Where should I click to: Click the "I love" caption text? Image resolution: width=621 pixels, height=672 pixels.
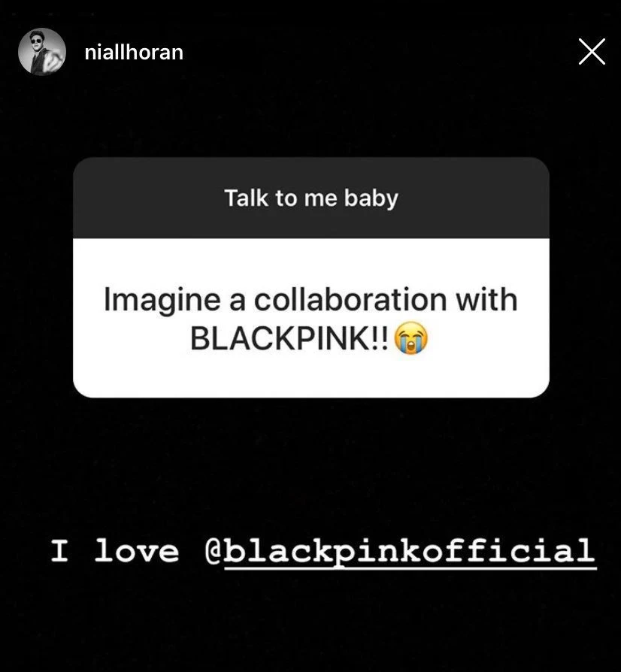(x=115, y=551)
